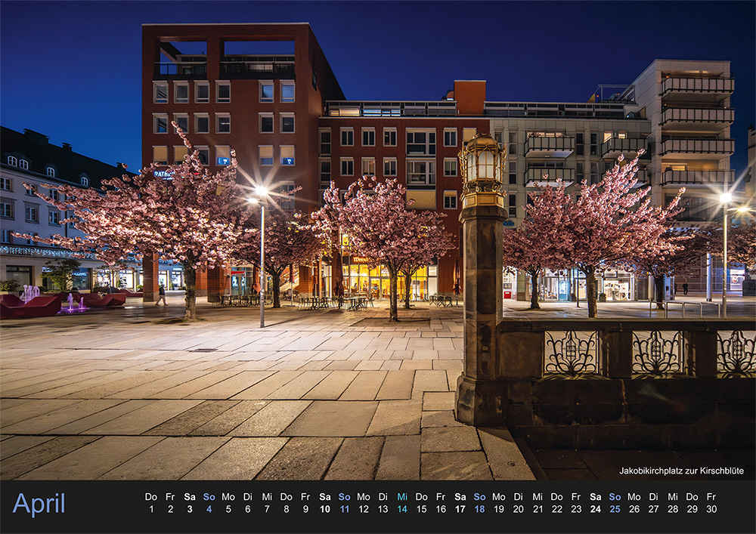
Task: Click on date 26 under Mo
Action: (634, 509)
